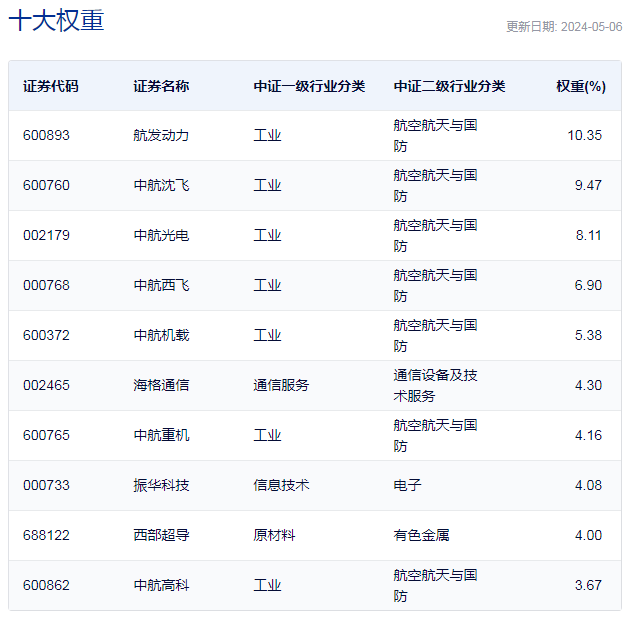628x618 pixels.
Task: Click 航空航天与国防 in the 002179 row
Action: click(x=435, y=236)
